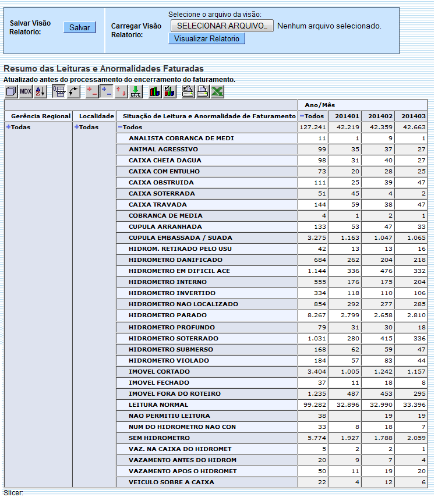Toggle the blue drill position mode

point(107,91)
